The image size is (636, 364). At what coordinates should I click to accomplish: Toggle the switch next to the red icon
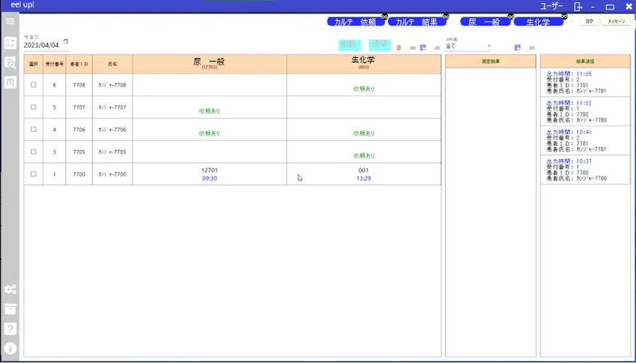click(x=411, y=48)
